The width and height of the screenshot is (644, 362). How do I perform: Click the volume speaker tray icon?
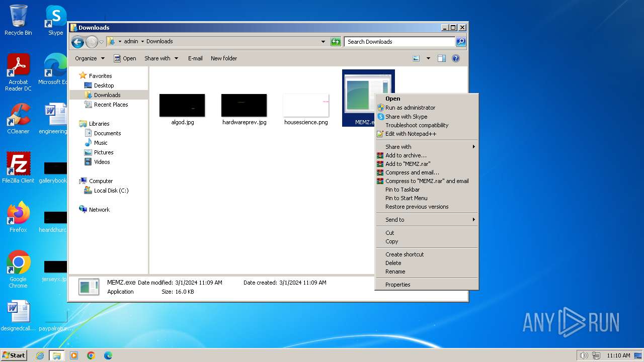(584, 355)
